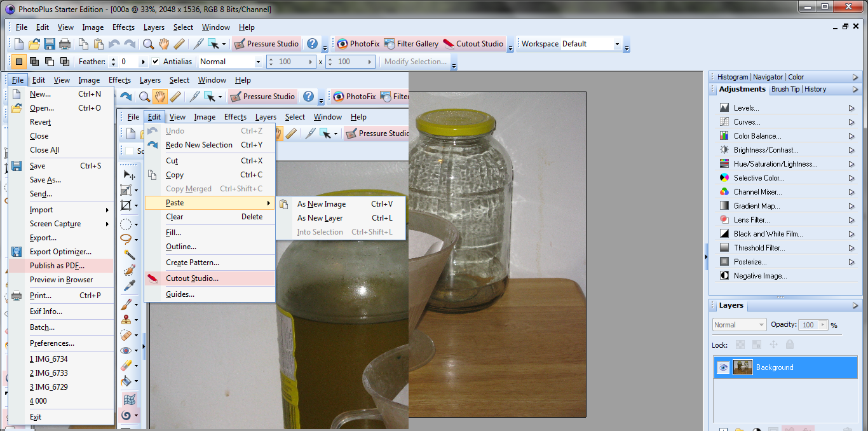This screenshot has width=868, height=431.
Task: Toggle the Antialias checkbox
Action: tap(155, 62)
